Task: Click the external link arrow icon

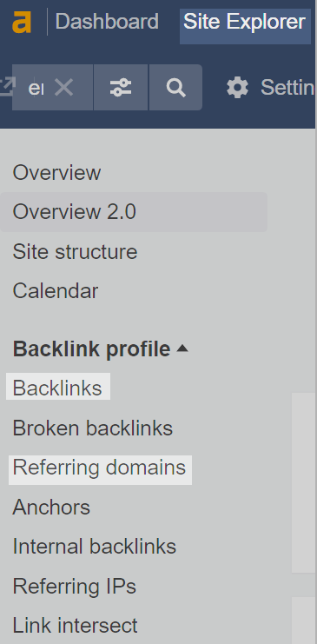Action: [7, 87]
